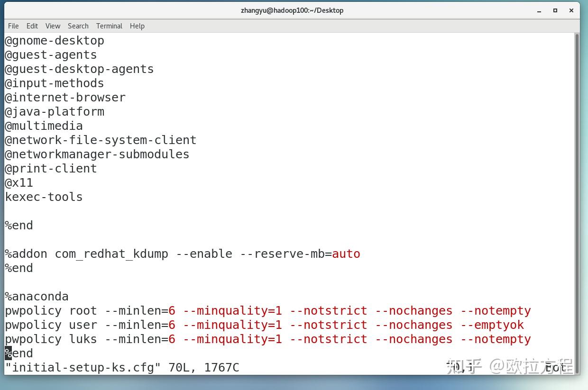This screenshot has width=588, height=390.
Task: Click the 'pwpolicy root' text
Action: [51, 311]
